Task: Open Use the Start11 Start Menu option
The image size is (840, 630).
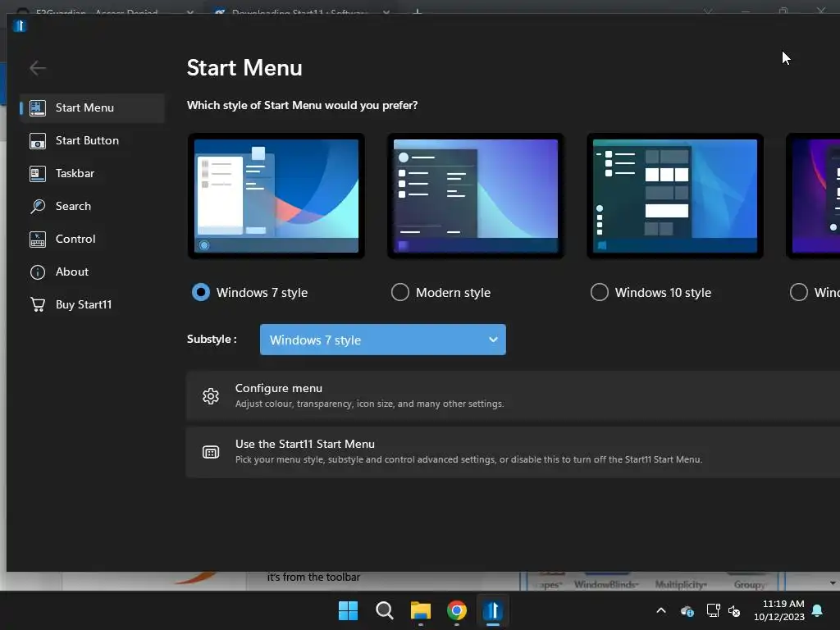Action: tap(513, 452)
